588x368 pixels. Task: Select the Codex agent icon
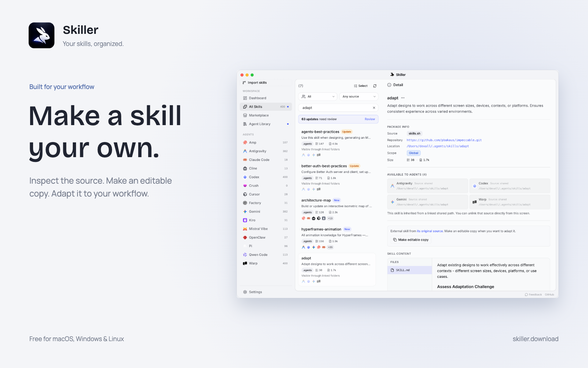click(245, 177)
